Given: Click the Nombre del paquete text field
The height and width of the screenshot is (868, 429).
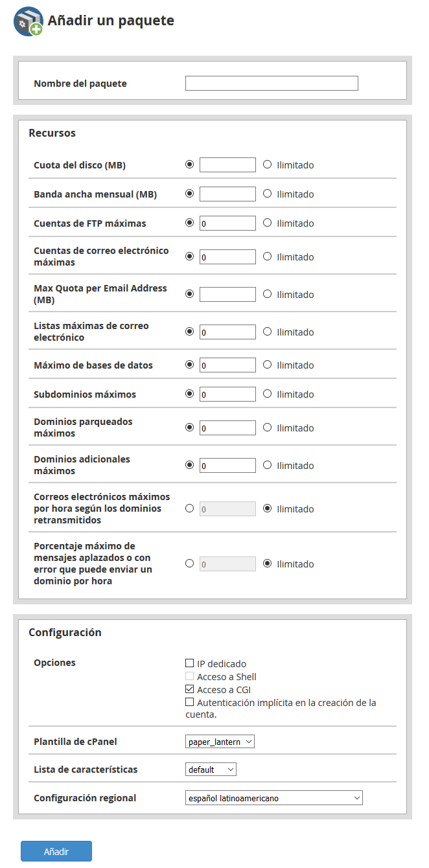Looking at the screenshot, I should click(x=272, y=83).
